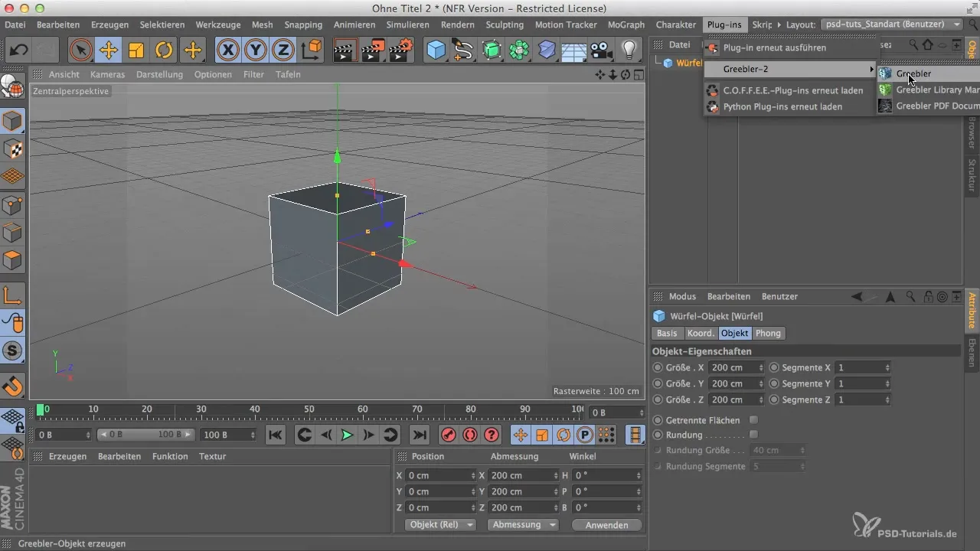Select Texture mode checkerboard cube icon
Viewport: 980px width, 551px height.
[12, 149]
